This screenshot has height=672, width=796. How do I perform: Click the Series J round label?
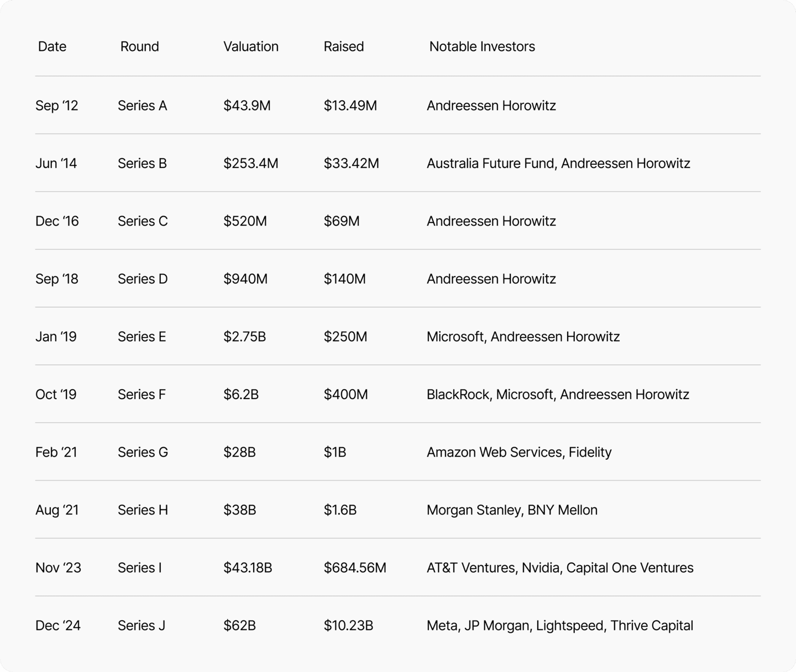(x=142, y=626)
